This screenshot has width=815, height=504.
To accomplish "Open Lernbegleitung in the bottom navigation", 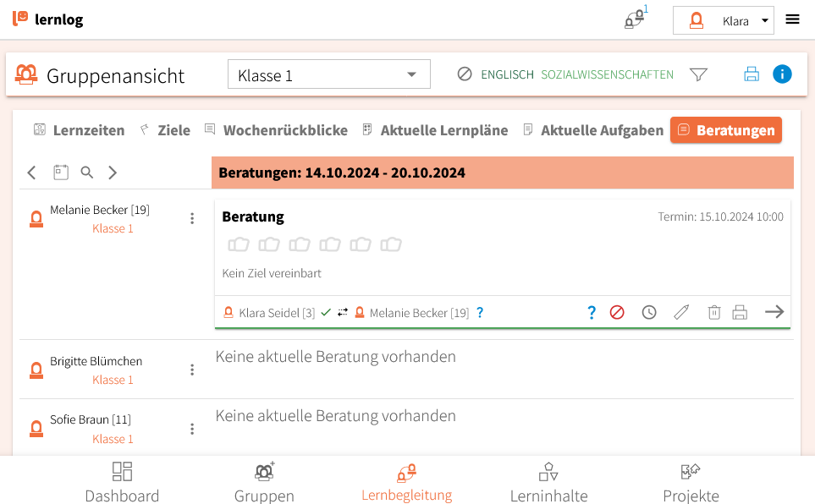I will (406, 482).
